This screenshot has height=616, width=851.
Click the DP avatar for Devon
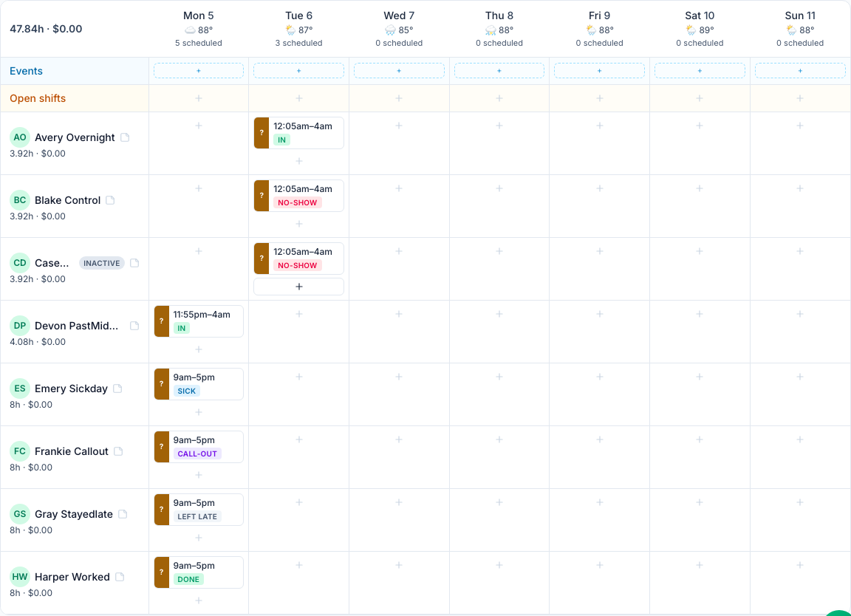[x=20, y=326]
